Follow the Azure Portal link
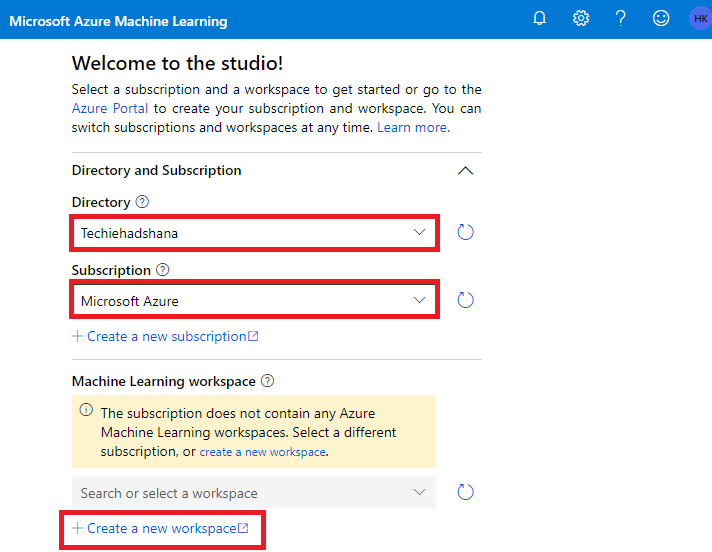Viewport: 712px width, 552px height. pos(110,108)
